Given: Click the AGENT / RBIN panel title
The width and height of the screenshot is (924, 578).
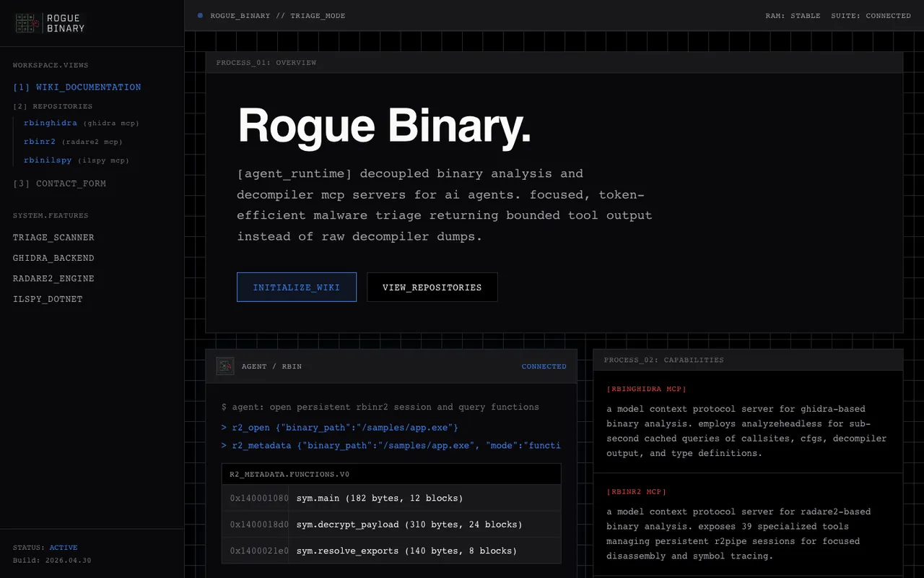Looking at the screenshot, I should [x=271, y=366].
